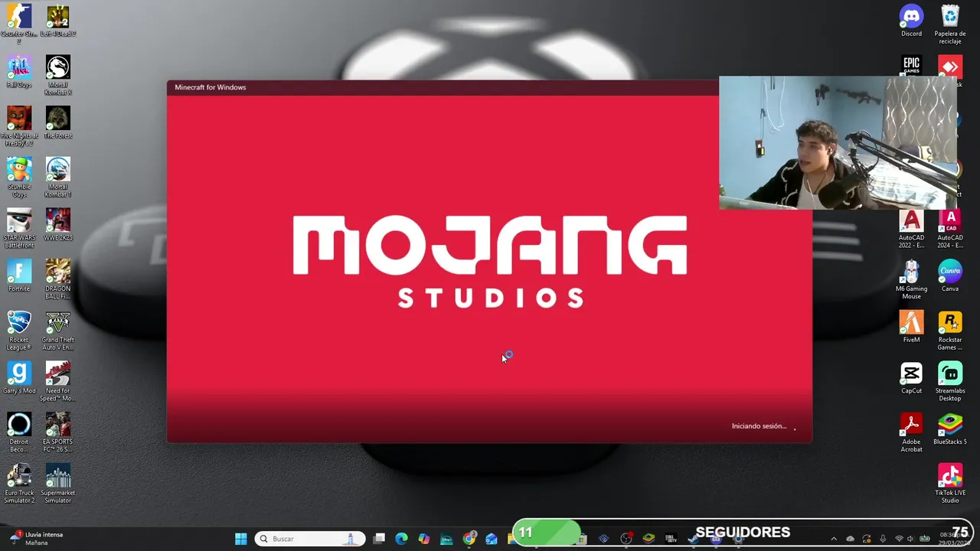Open the Mortal Kombat 1 desktop icon

pos(58,177)
